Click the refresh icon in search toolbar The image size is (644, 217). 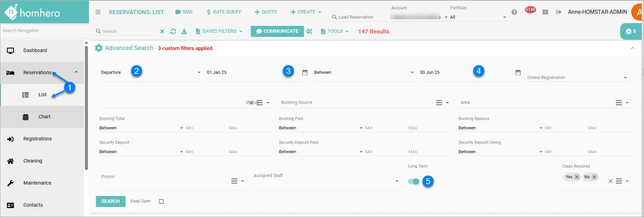173,31
